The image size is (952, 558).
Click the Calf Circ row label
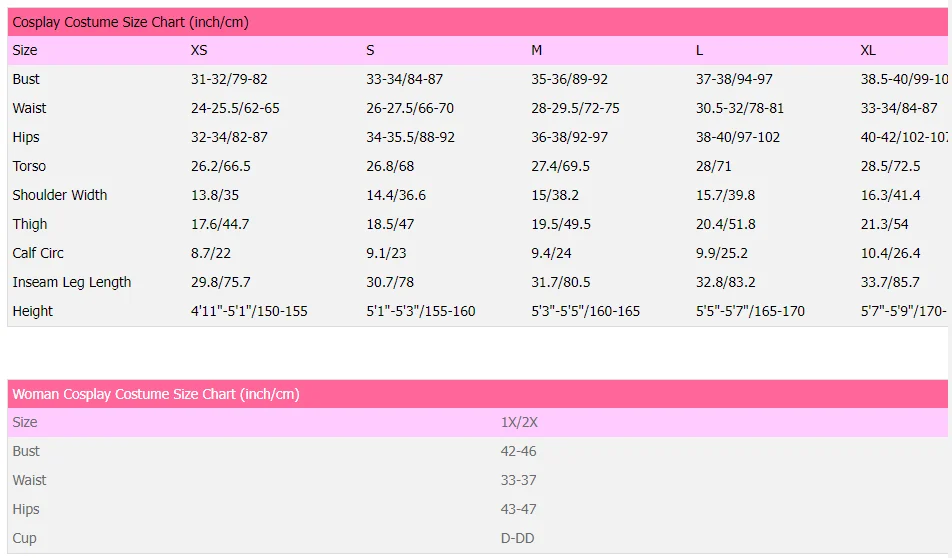pyautogui.click(x=38, y=253)
